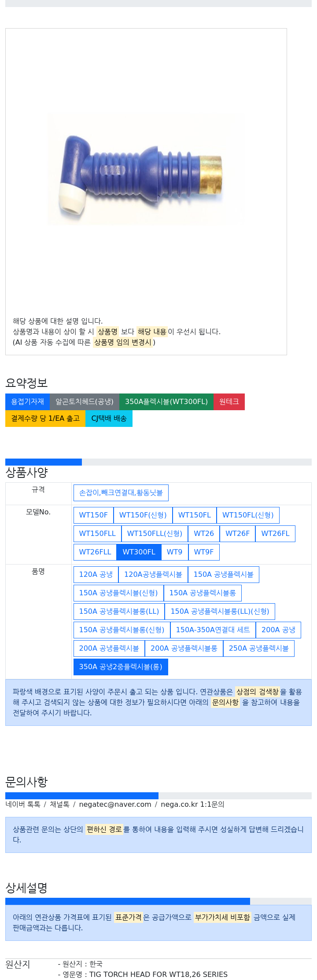Select the 350A플렉시블(WT300FL) green tag
317x980 pixels.
pos(166,402)
